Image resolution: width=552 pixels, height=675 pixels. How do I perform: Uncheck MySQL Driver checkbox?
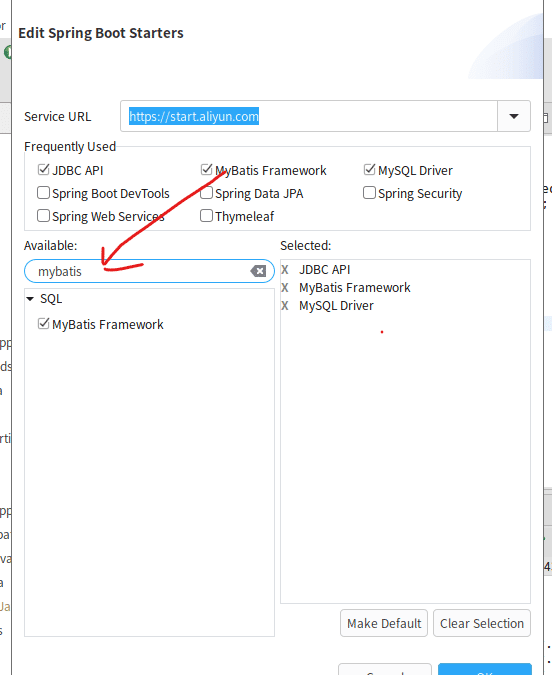coord(369,170)
